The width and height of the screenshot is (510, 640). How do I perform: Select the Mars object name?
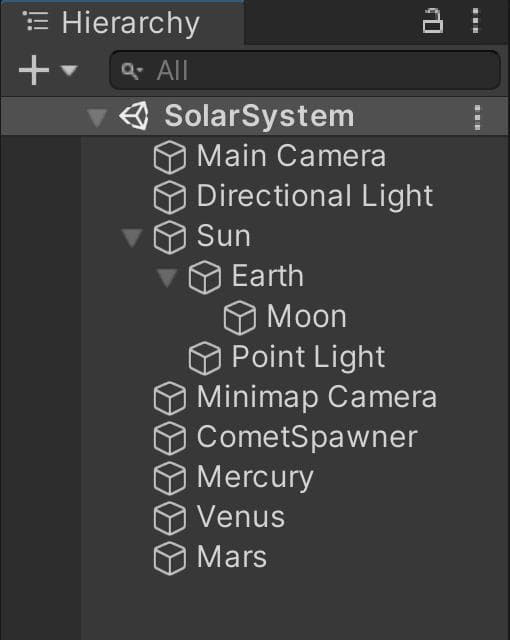[x=231, y=557]
